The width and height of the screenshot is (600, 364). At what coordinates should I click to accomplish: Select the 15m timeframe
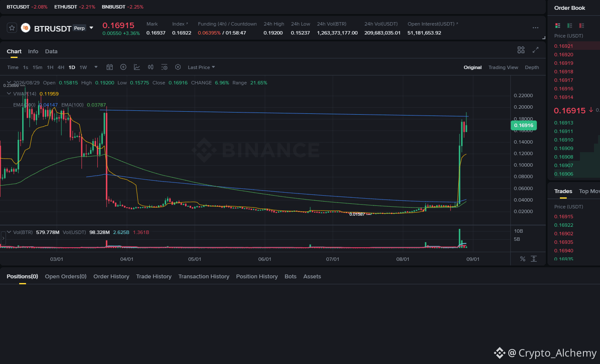pos(38,67)
